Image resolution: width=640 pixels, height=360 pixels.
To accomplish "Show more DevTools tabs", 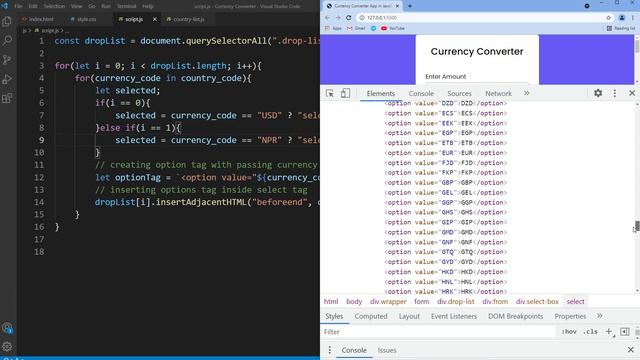I will pos(527,93).
